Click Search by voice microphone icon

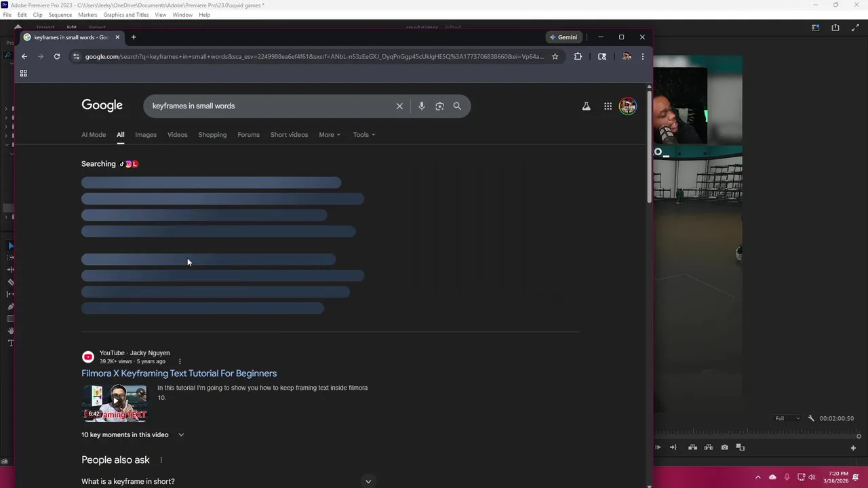pyautogui.click(x=421, y=106)
